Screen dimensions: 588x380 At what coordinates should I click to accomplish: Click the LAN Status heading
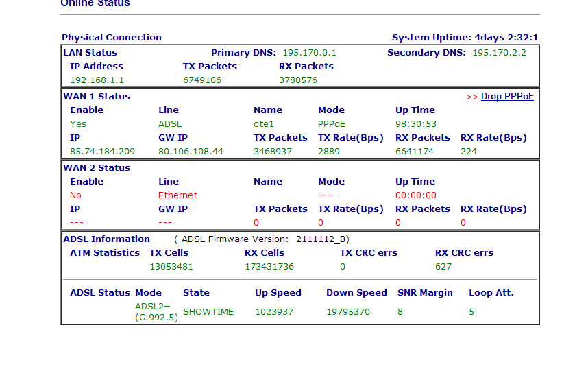pyautogui.click(x=90, y=53)
